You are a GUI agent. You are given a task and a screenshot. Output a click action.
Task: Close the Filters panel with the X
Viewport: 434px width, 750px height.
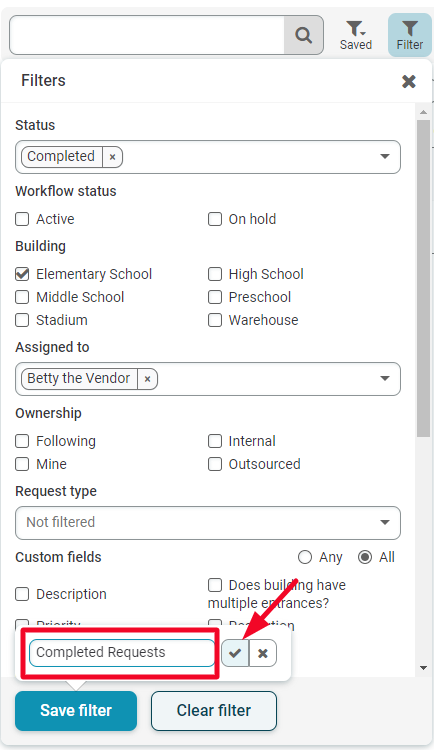point(409,81)
